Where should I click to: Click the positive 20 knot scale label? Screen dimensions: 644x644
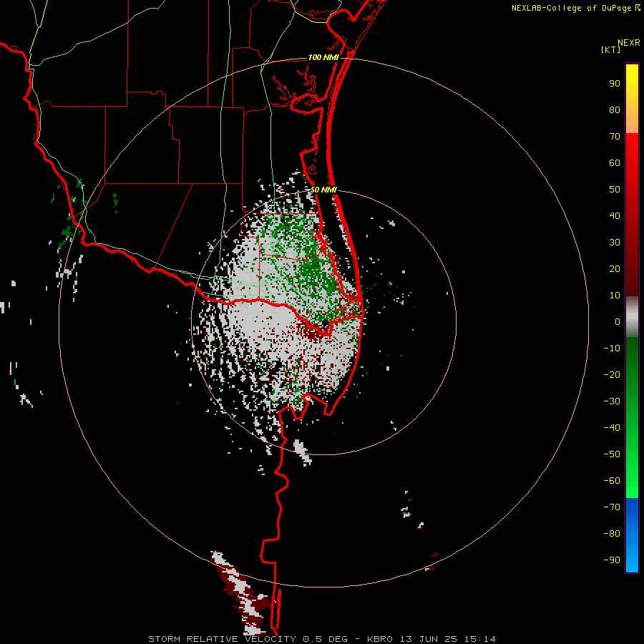click(x=615, y=269)
